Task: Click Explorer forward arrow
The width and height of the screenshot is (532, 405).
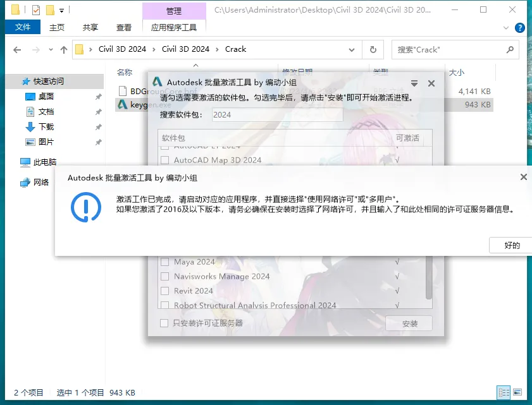Action: pyautogui.click(x=35, y=50)
